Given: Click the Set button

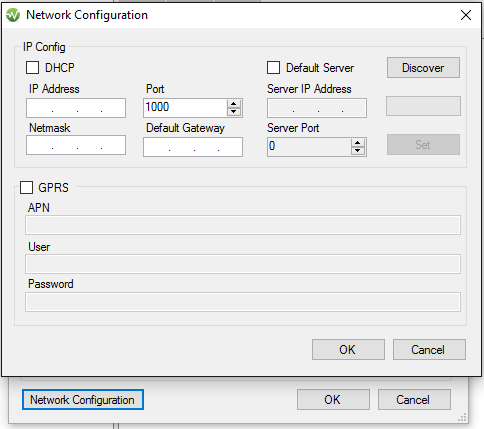Looking at the screenshot, I should [423, 145].
